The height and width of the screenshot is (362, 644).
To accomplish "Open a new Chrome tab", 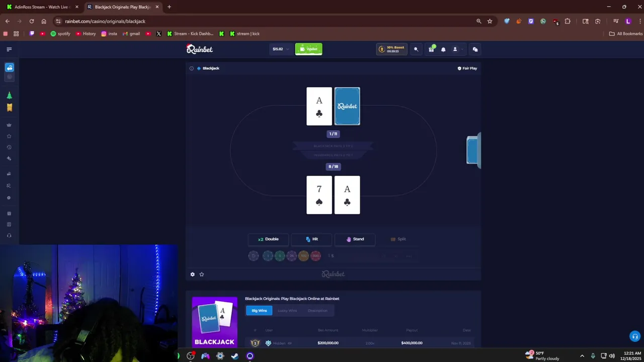I will [x=169, y=7].
